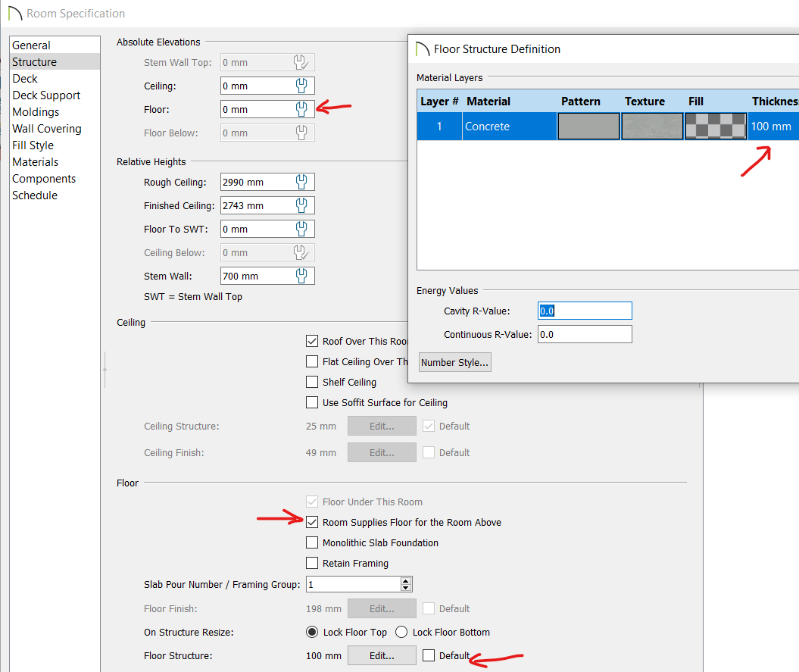Check Default box for Floor Finish
Screen dimensions: 799x672
tap(429, 608)
